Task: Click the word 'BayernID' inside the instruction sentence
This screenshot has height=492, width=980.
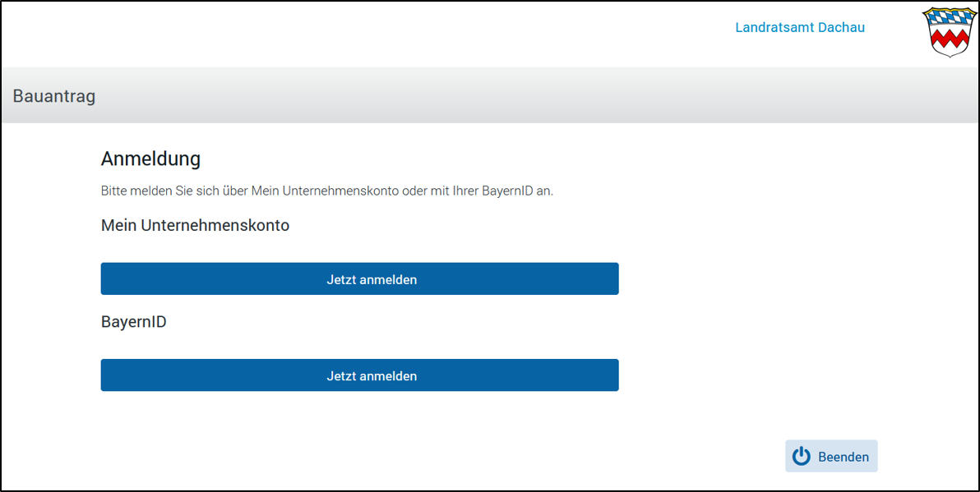Action: tap(505, 191)
